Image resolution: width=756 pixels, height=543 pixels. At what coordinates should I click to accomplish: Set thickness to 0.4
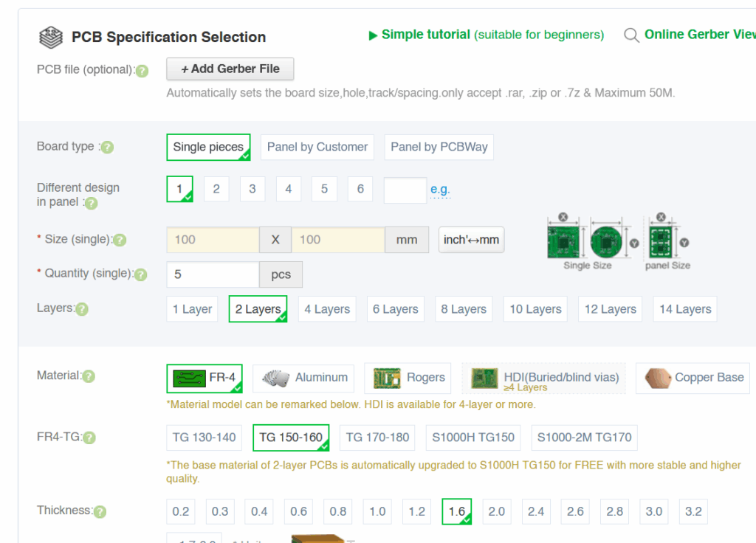[259, 512]
